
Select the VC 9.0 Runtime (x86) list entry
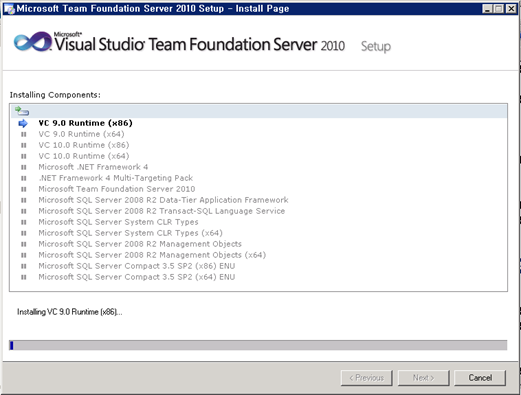85,123
